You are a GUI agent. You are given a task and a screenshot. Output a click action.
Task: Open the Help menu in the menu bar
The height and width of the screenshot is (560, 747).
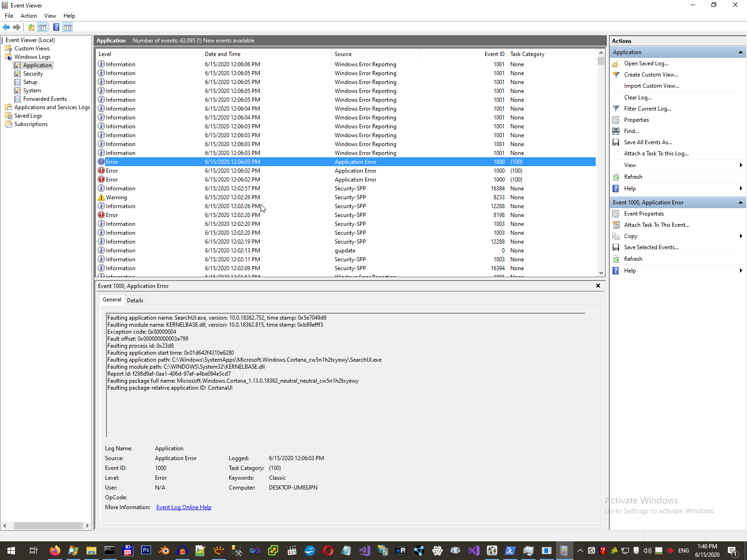pos(69,16)
